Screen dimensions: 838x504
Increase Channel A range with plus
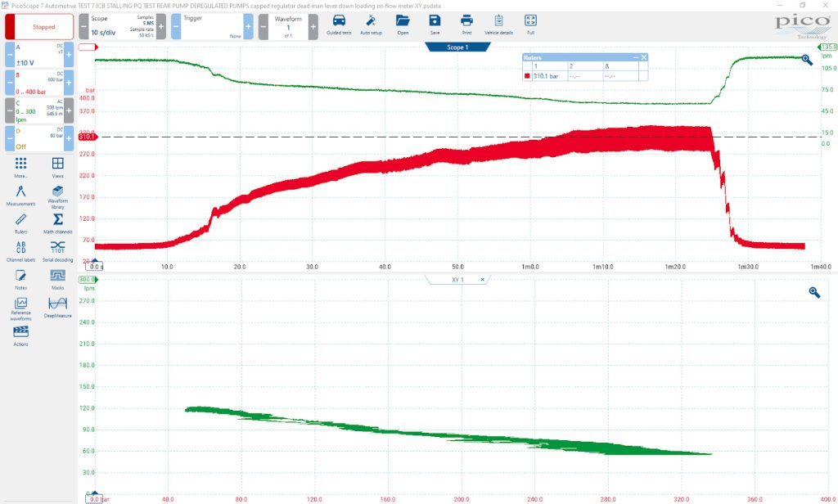(69, 55)
